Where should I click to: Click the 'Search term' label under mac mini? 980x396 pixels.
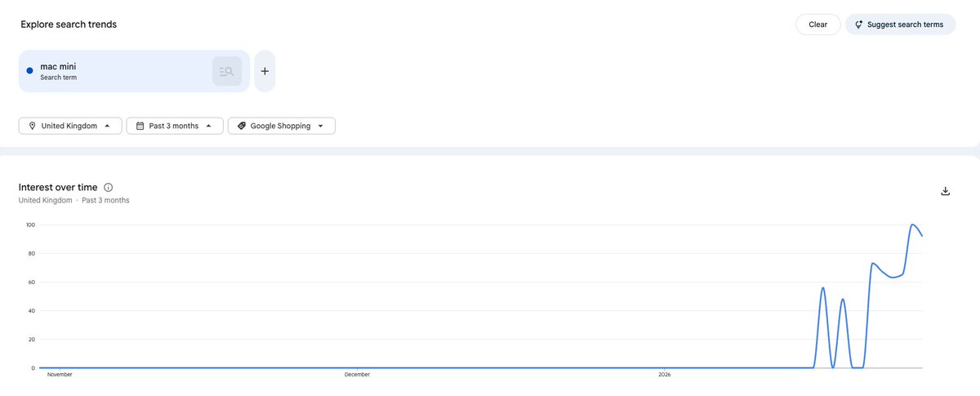pyautogui.click(x=58, y=78)
